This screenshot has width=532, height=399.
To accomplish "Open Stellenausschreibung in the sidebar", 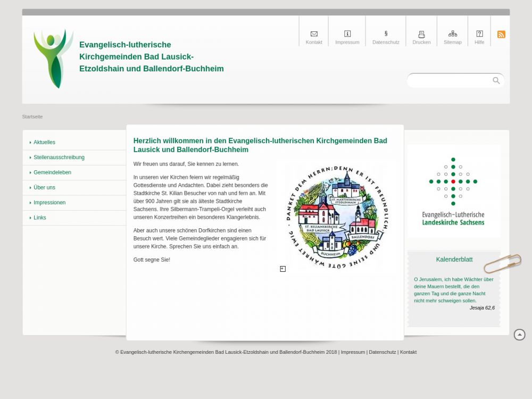I will click(59, 157).
